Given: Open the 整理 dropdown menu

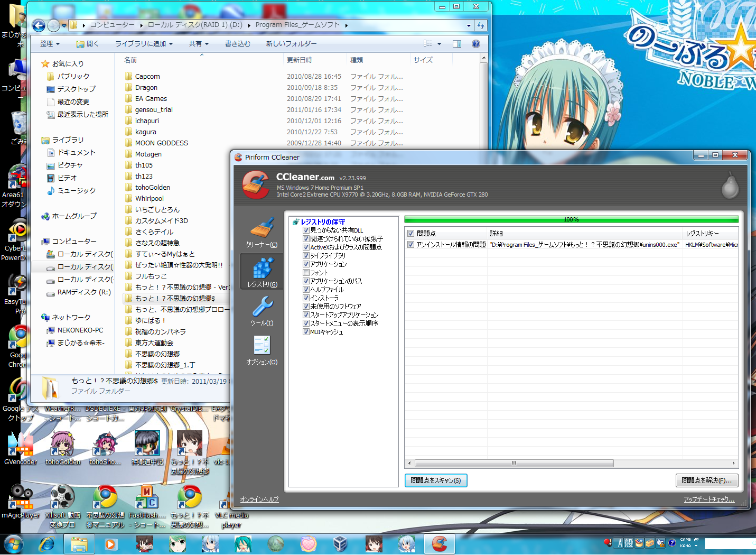Looking at the screenshot, I should pyautogui.click(x=50, y=44).
